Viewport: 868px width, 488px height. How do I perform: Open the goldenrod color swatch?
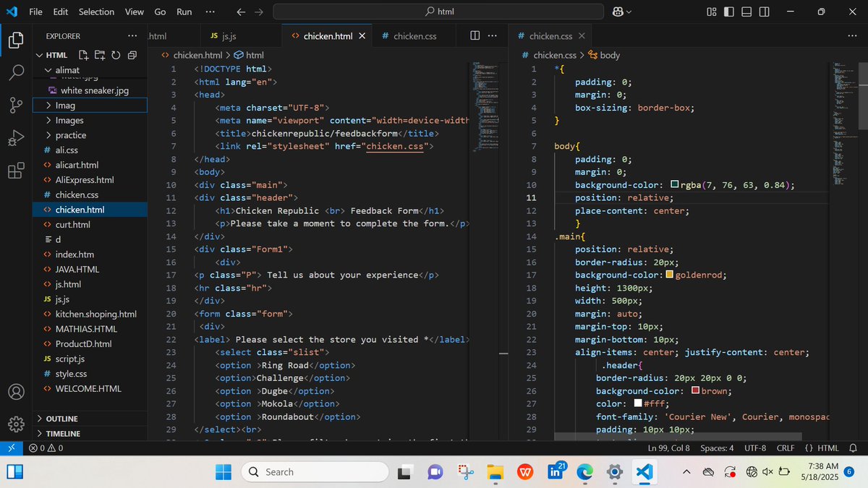[x=669, y=275]
